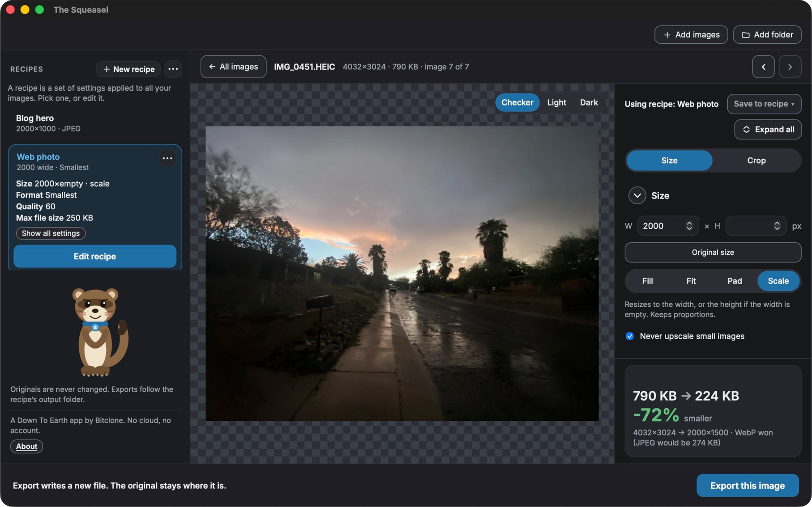Click the width input field
812x507 pixels.
point(668,226)
